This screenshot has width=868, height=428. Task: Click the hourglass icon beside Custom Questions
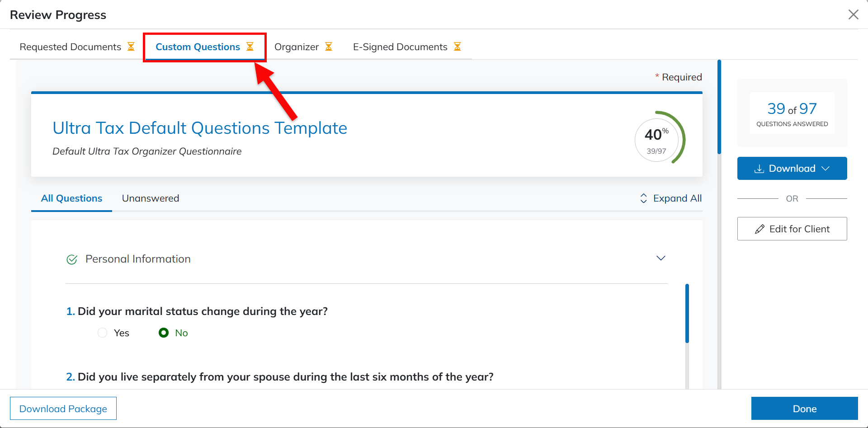(250, 47)
